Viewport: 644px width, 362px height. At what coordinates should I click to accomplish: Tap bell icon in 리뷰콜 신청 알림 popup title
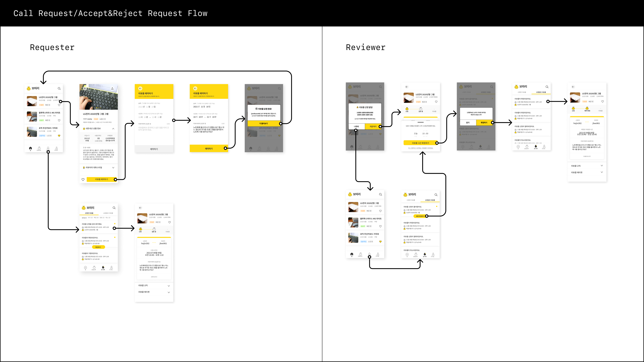coord(358,107)
